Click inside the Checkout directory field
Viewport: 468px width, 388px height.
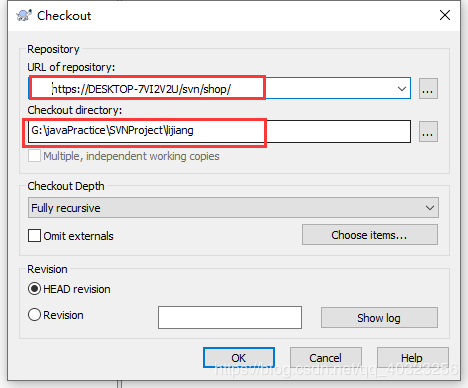(219, 131)
